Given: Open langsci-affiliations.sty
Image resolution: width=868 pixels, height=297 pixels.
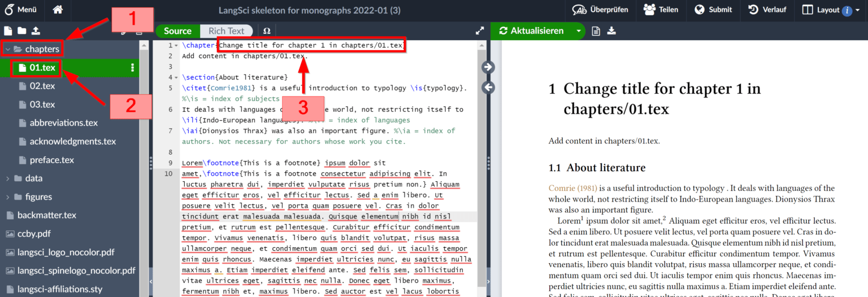Looking at the screenshot, I should click(60, 289).
